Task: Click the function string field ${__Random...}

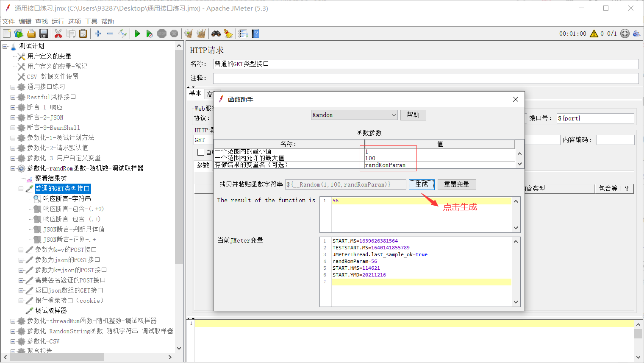Action: click(x=346, y=184)
